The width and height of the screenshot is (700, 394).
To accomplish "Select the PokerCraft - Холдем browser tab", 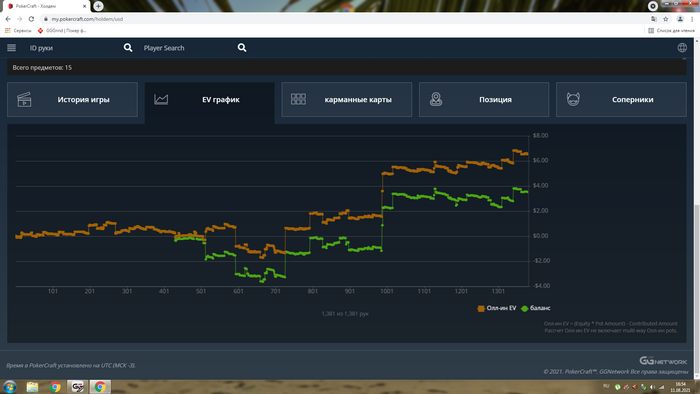I will pyautogui.click(x=46, y=6).
